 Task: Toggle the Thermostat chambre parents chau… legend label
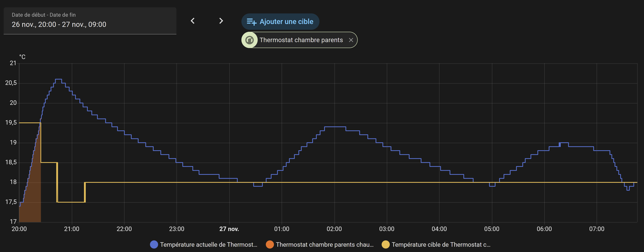pos(325,244)
